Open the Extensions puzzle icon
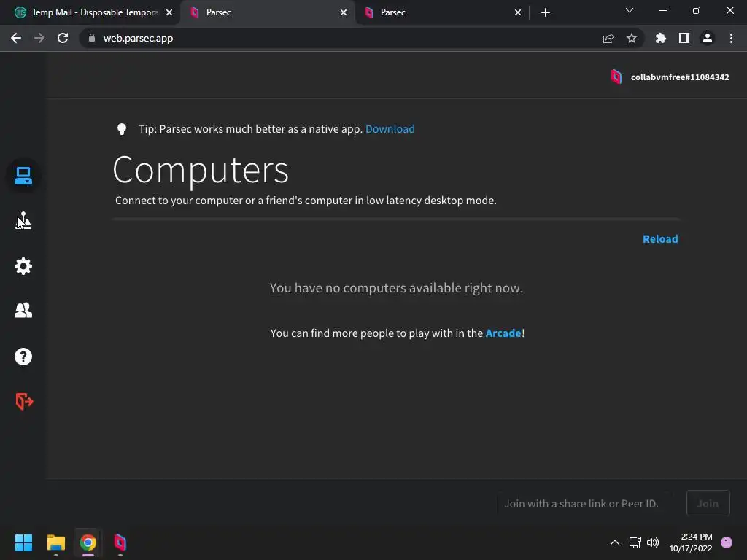 [x=660, y=38]
